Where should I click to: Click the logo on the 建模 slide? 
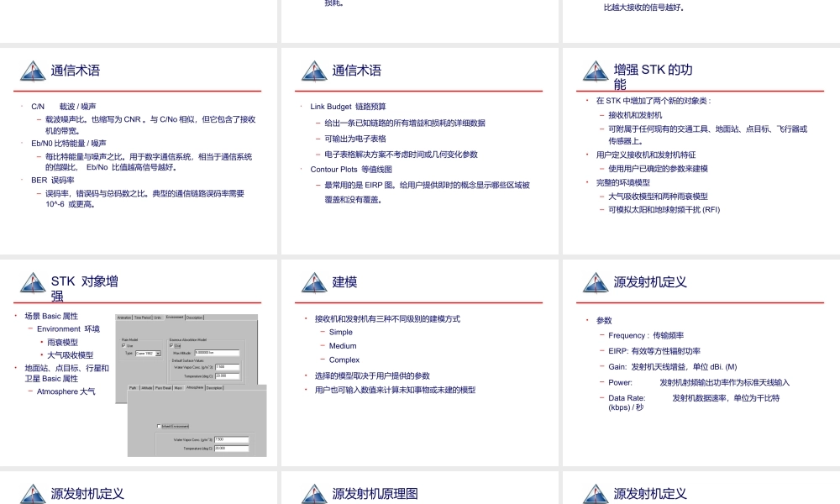[x=314, y=282]
